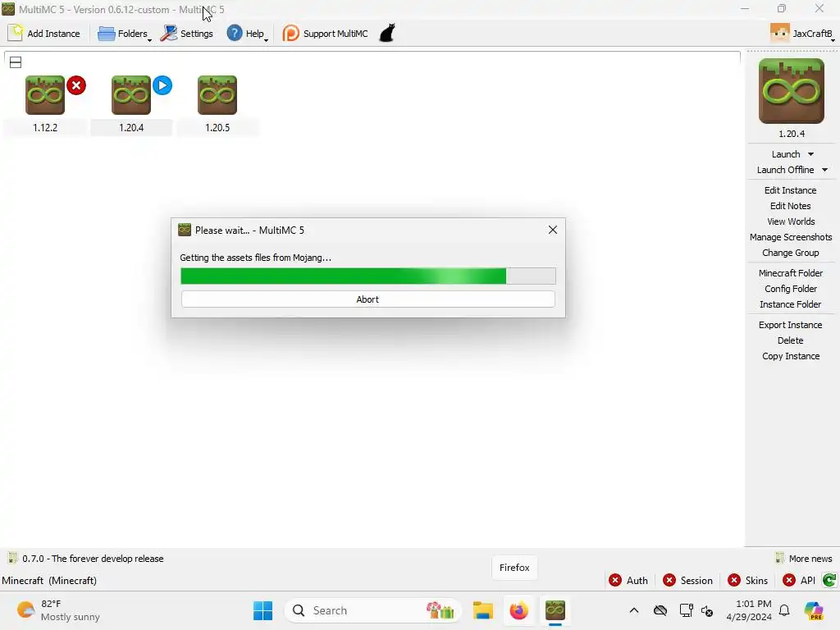Open the Instance Folder
Screen dimensions: 840x630
point(790,304)
